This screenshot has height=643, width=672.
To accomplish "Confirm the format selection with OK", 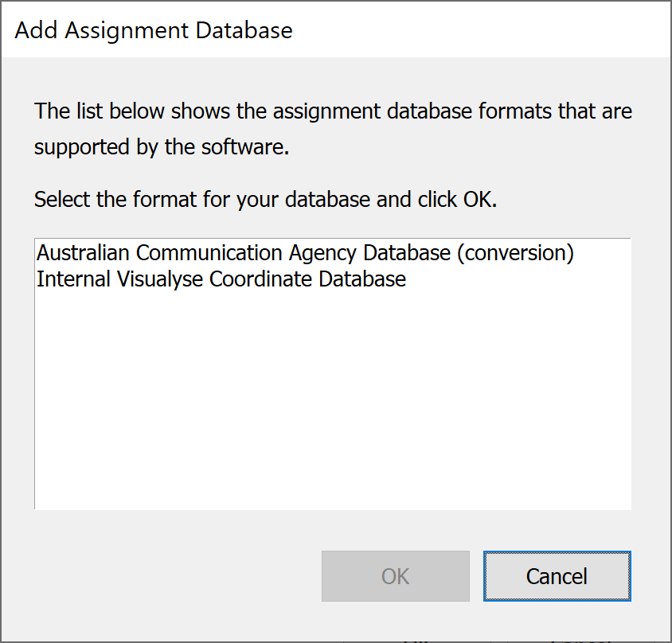I will [x=396, y=576].
